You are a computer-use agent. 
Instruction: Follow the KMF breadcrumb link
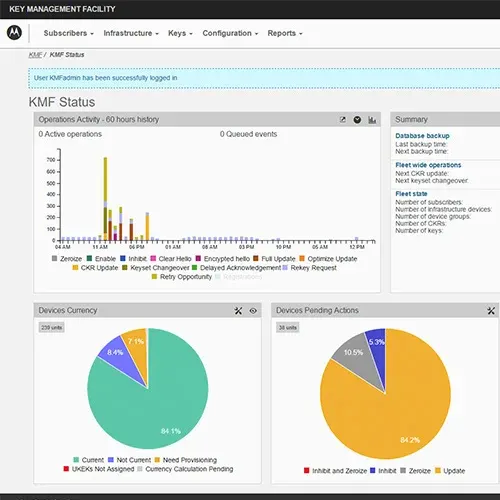(x=35, y=55)
